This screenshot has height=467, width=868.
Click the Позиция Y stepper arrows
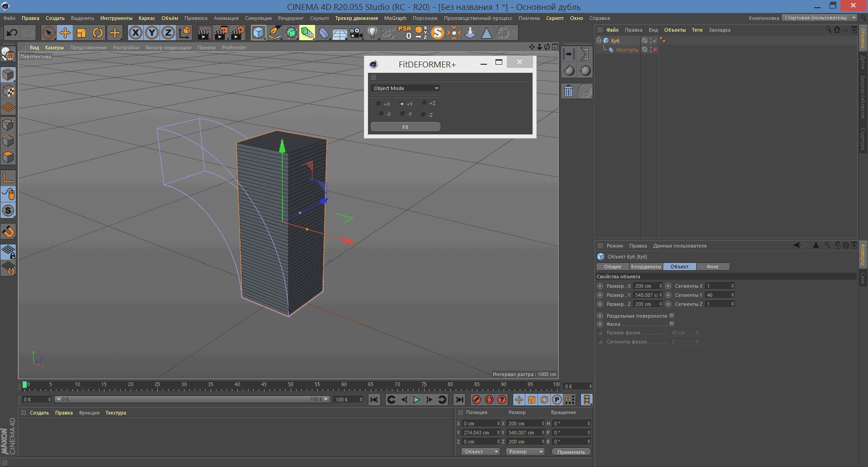498,433
